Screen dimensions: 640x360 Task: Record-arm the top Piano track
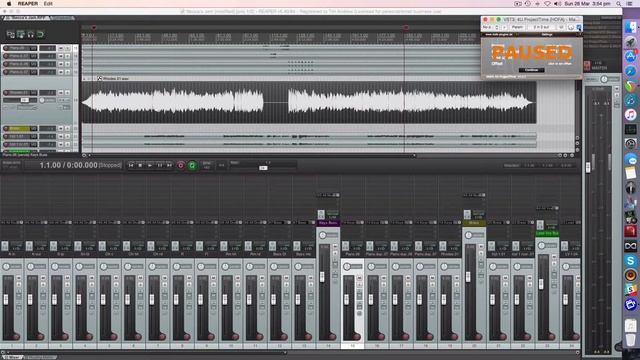[x=6, y=48]
